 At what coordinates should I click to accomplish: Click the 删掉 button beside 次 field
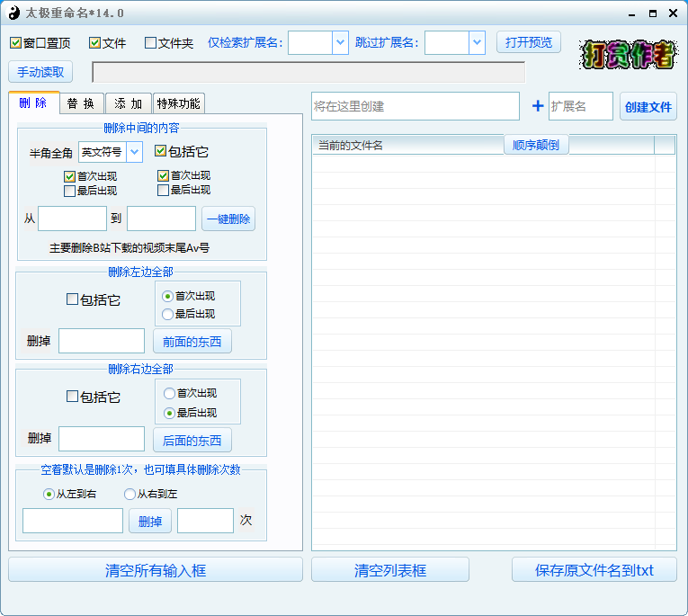coord(150,521)
